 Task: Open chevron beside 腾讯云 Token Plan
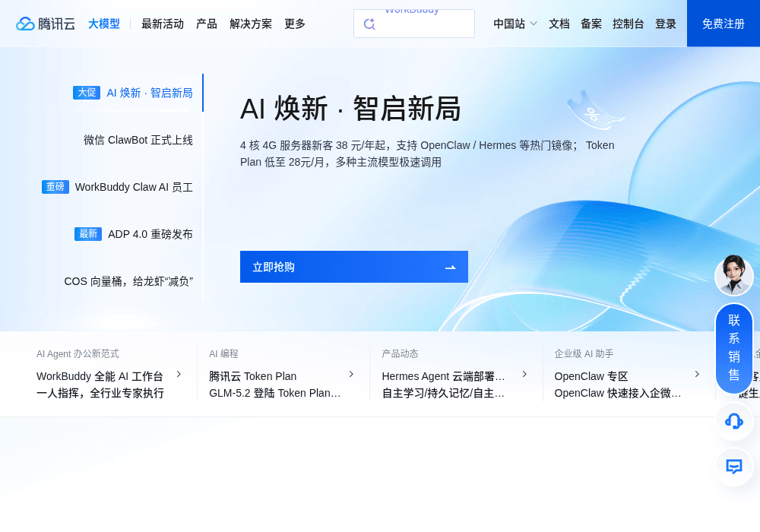(x=351, y=374)
